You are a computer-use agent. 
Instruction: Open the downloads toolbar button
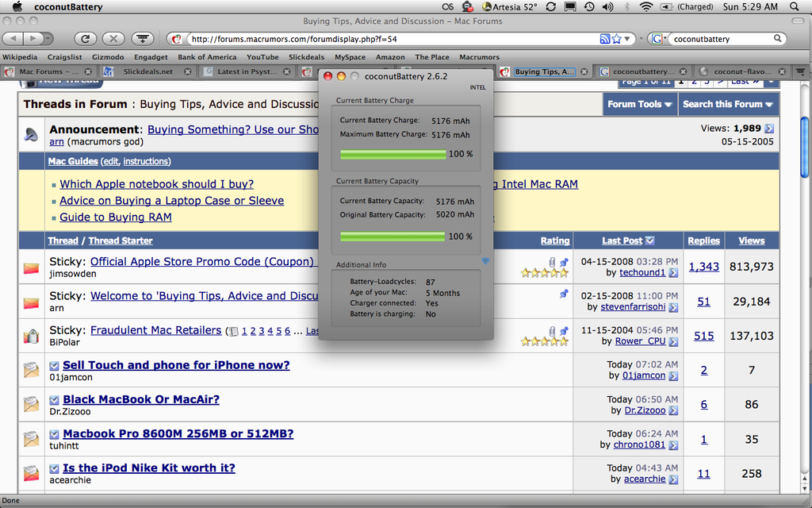tap(143, 38)
